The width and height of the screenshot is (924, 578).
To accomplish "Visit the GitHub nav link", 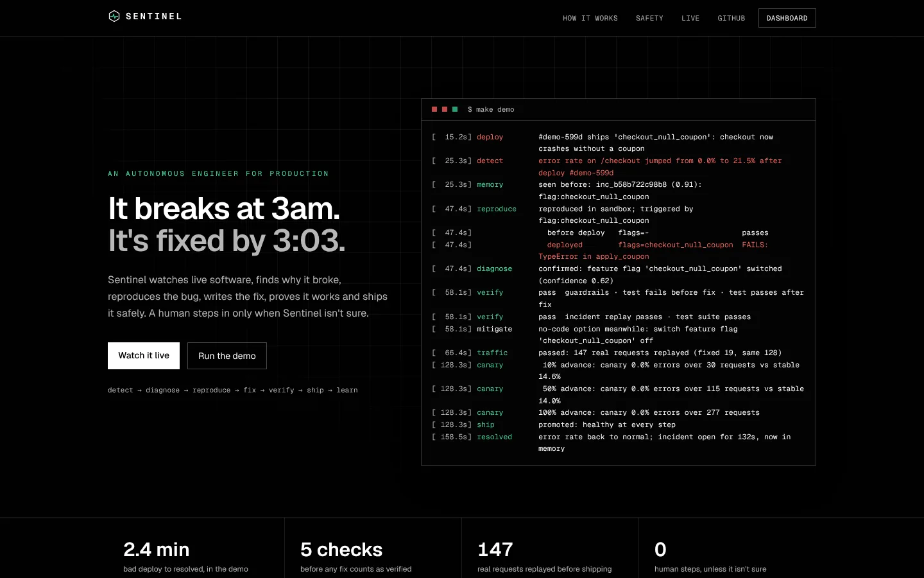I will (x=732, y=18).
